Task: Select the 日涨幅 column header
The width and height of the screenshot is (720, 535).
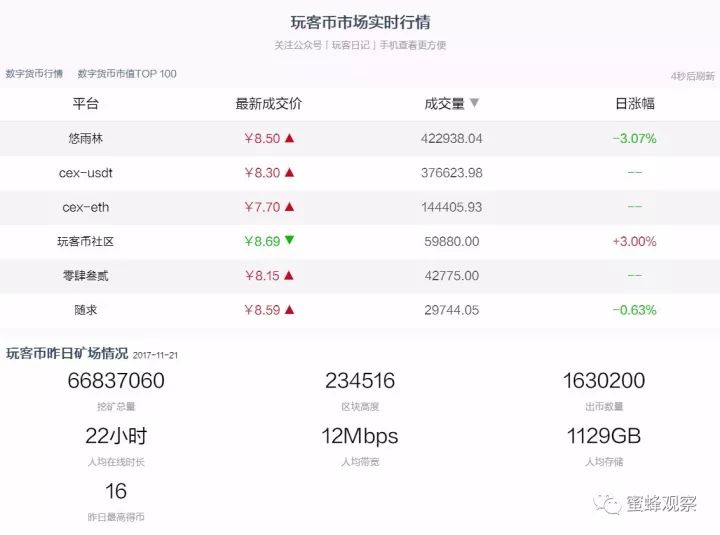Action: click(x=635, y=103)
